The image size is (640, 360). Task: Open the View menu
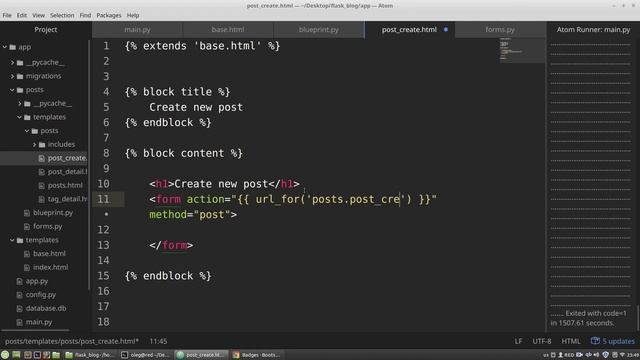38,15
